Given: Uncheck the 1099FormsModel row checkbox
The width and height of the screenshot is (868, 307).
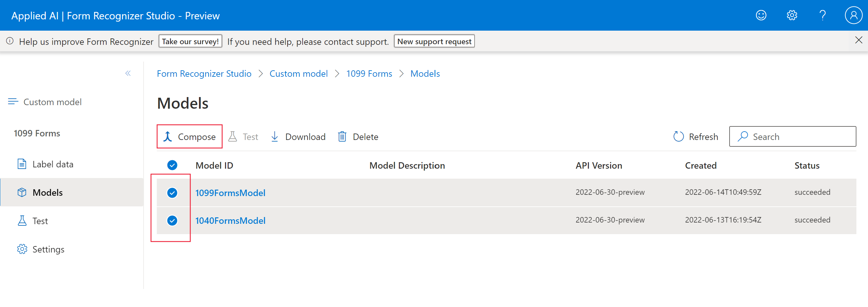Looking at the screenshot, I should [x=172, y=193].
